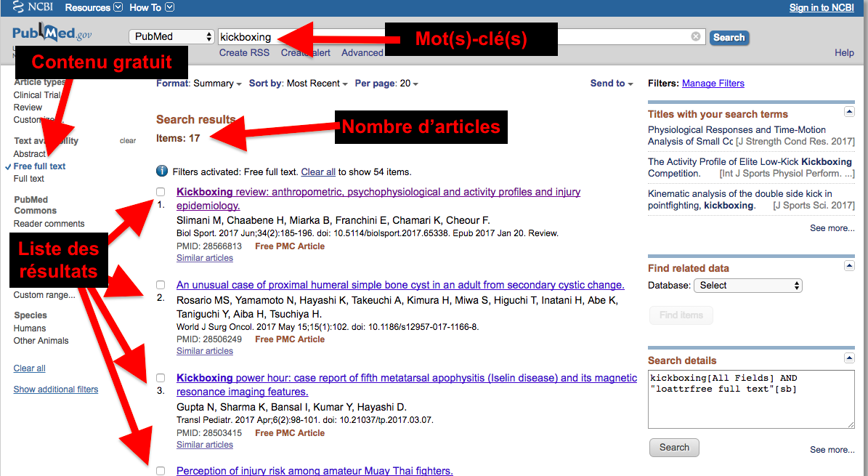Open the Advanced search link
This screenshot has height=476, width=868.
(x=362, y=52)
